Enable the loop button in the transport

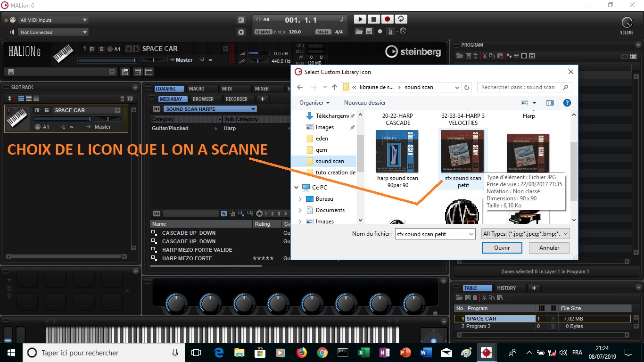(x=401, y=19)
